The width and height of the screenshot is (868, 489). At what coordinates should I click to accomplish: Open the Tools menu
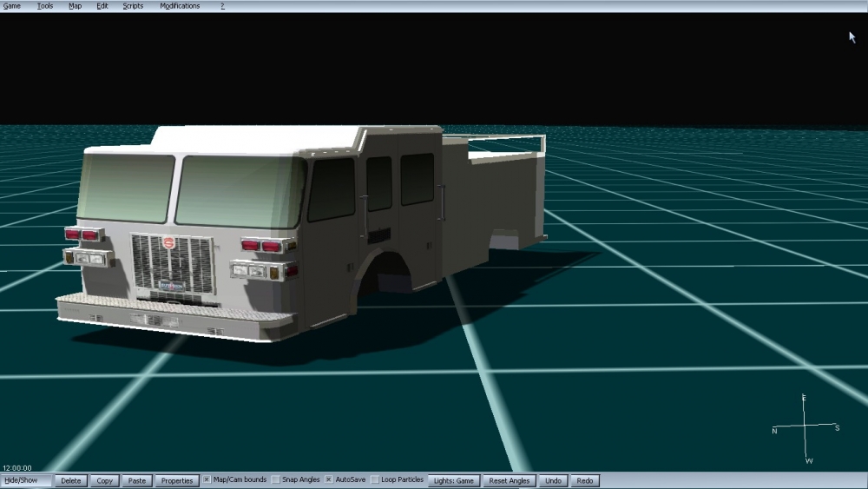45,6
